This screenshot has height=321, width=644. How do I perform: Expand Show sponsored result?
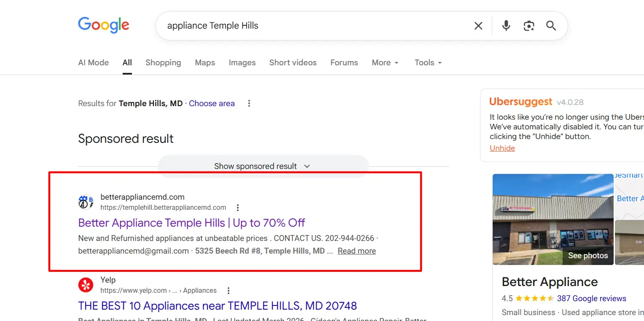tap(262, 166)
